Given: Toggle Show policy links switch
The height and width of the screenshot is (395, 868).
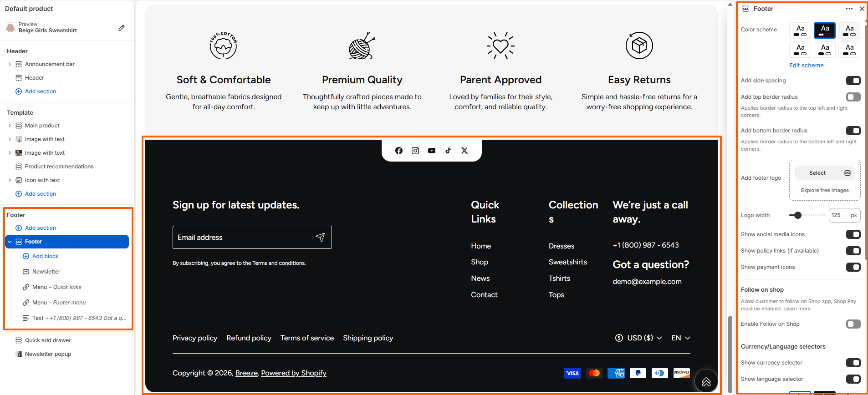Looking at the screenshot, I should click(853, 251).
